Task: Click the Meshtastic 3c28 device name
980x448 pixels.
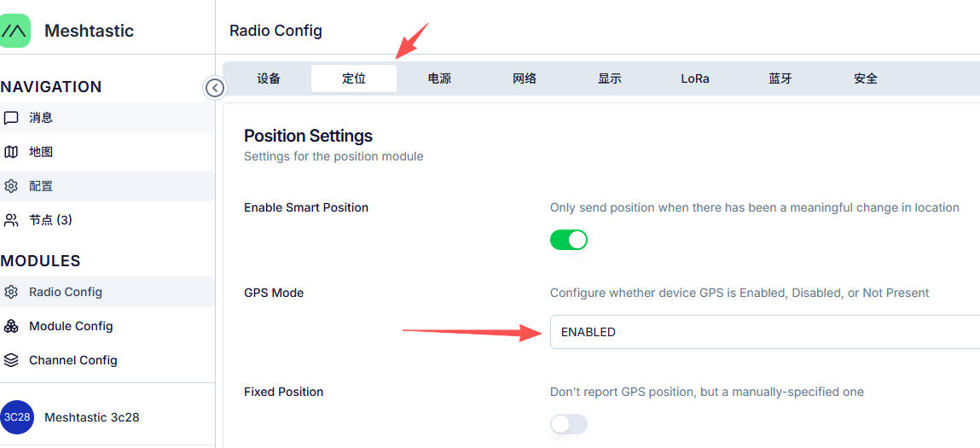Action: tap(92, 417)
